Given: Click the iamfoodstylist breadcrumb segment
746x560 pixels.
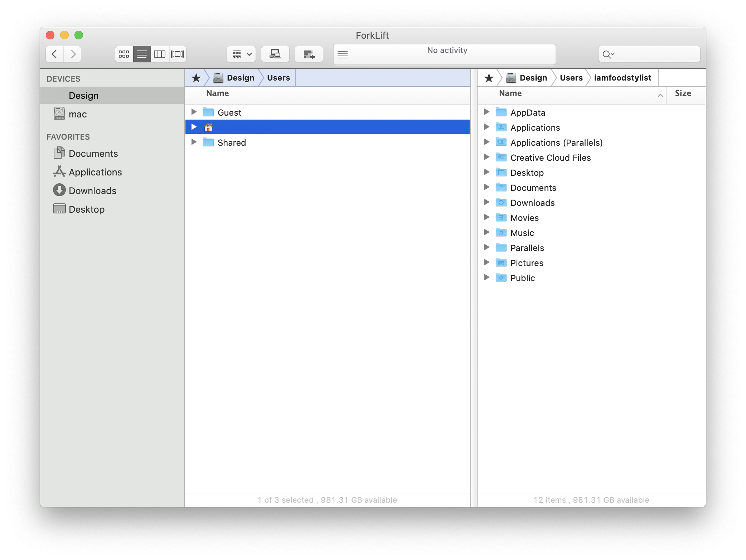Looking at the screenshot, I should [x=623, y=78].
